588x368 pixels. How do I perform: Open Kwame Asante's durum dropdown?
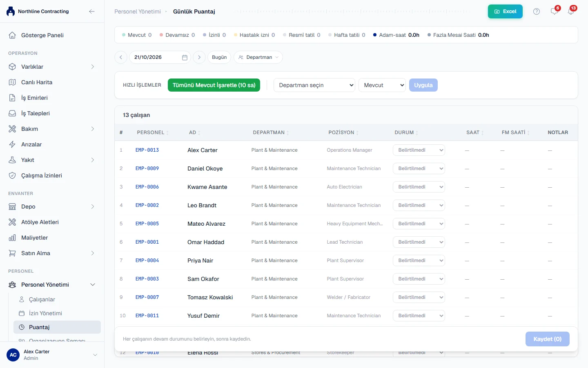tap(419, 187)
